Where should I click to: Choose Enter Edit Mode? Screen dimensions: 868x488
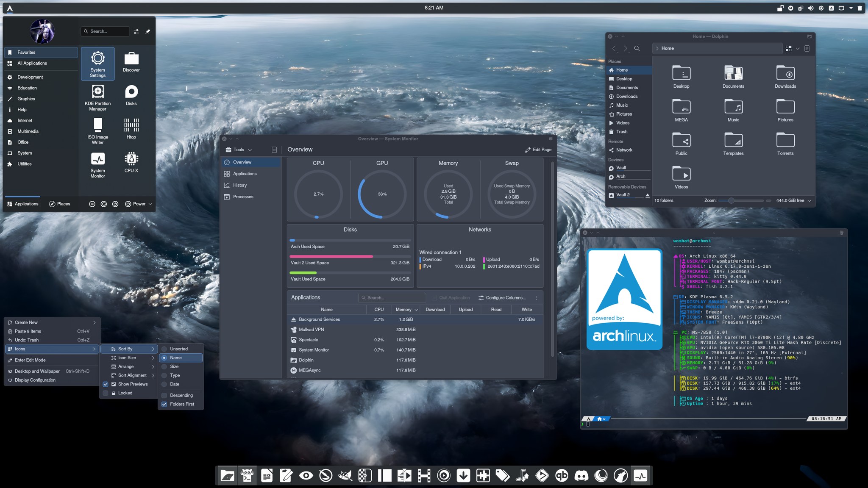(x=52, y=360)
